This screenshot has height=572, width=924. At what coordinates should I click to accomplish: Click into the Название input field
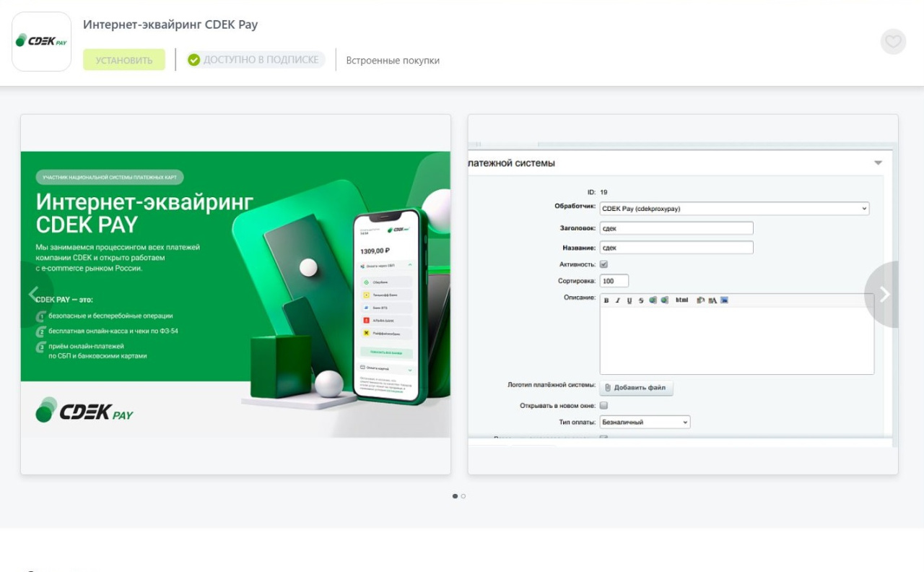[676, 248]
